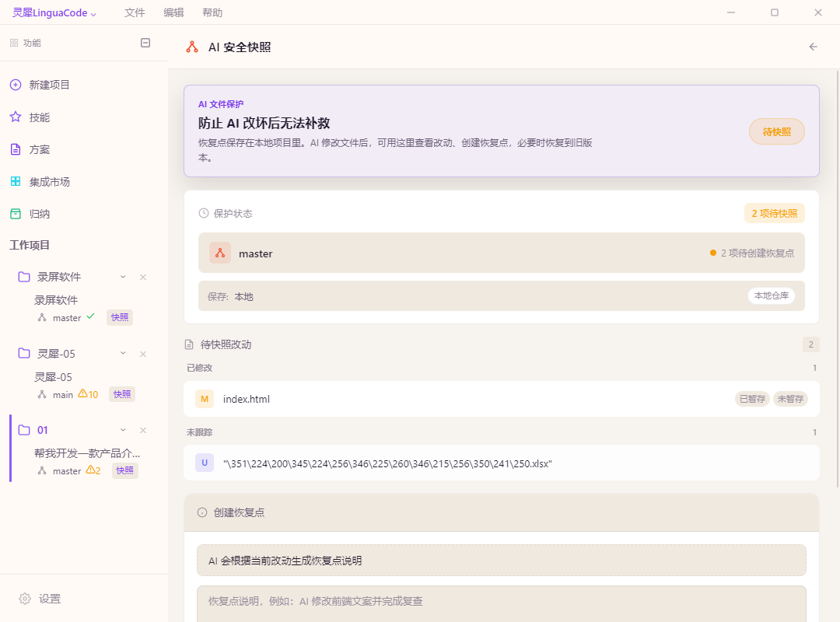Image resolution: width=840 pixels, height=622 pixels.
Task: Open the 灵犀LinguaCode app dropdown
Action: click(x=54, y=13)
